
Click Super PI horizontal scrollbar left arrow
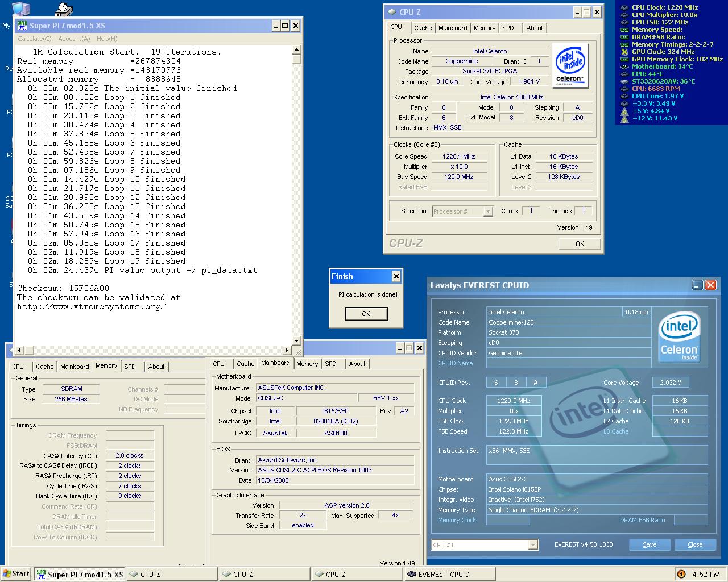tap(18, 350)
